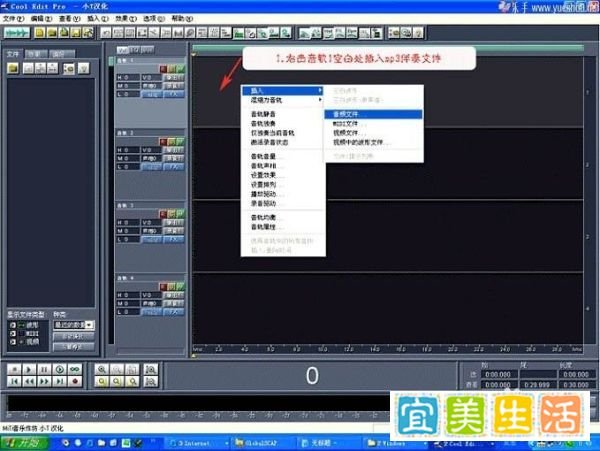This screenshot has height=451, width=600.
Task: Toggle the MIDI file type checkbox
Action: (x=13, y=334)
